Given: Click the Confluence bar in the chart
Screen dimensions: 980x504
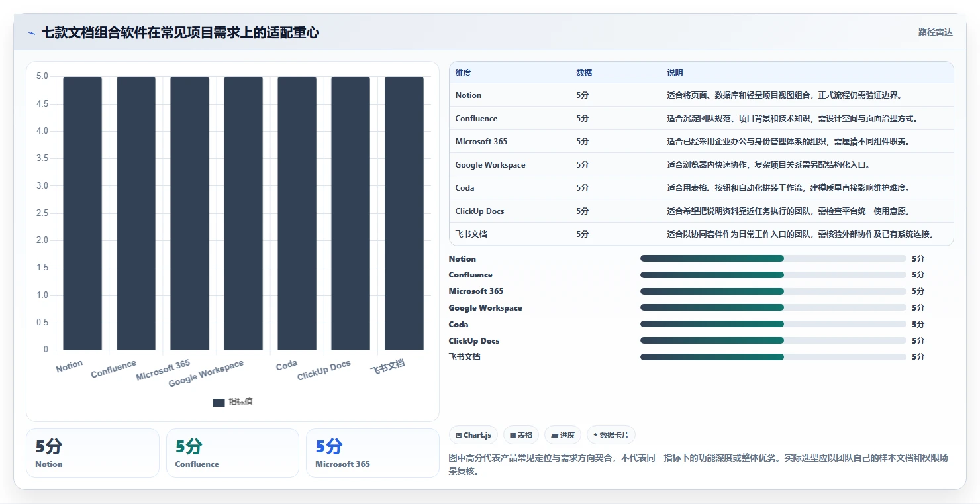Looking at the screenshot, I should pos(136,213).
